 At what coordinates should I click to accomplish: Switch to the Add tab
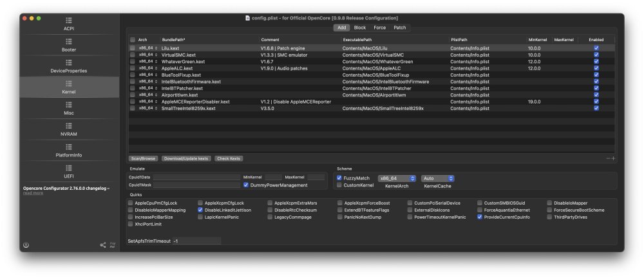click(342, 28)
